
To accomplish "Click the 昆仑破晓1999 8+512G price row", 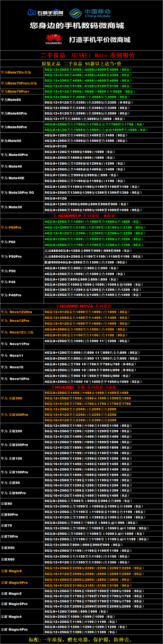I will [103, 130].
